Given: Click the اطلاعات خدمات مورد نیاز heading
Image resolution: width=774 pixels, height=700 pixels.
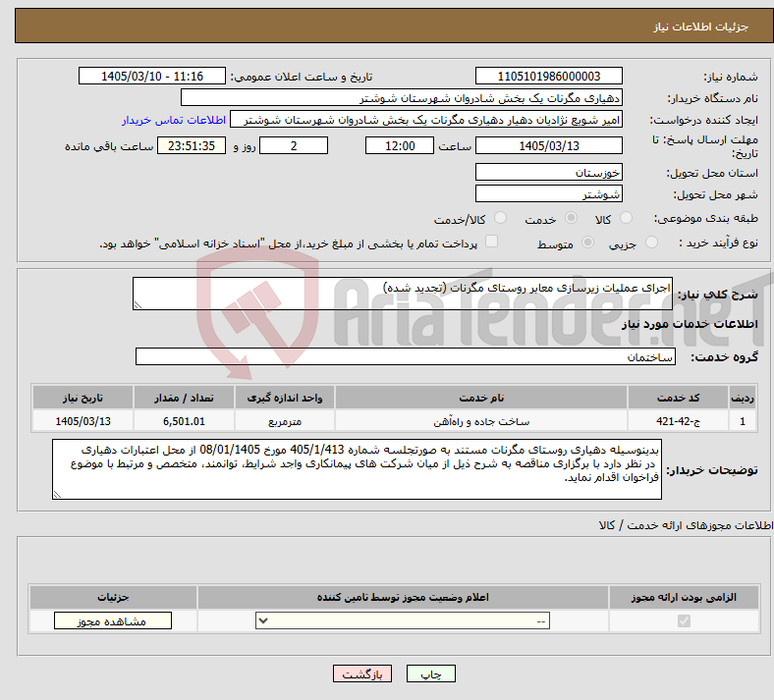Looking at the screenshot, I should (x=690, y=324).
